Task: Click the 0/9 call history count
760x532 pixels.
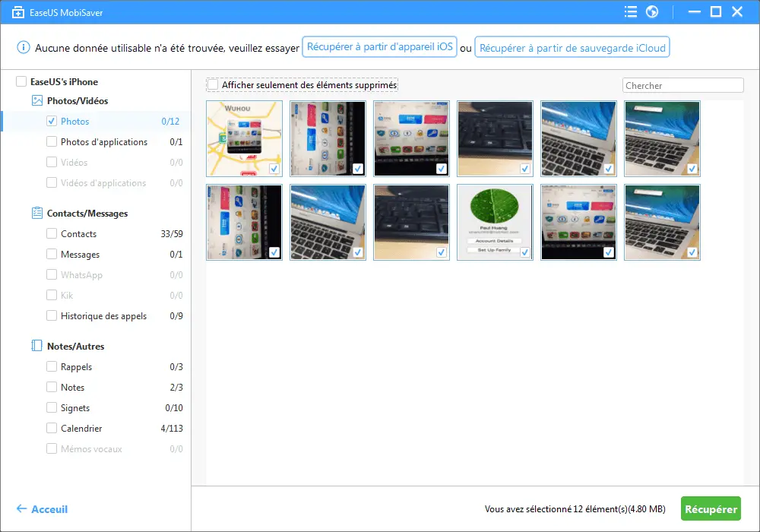Action: pyautogui.click(x=176, y=316)
